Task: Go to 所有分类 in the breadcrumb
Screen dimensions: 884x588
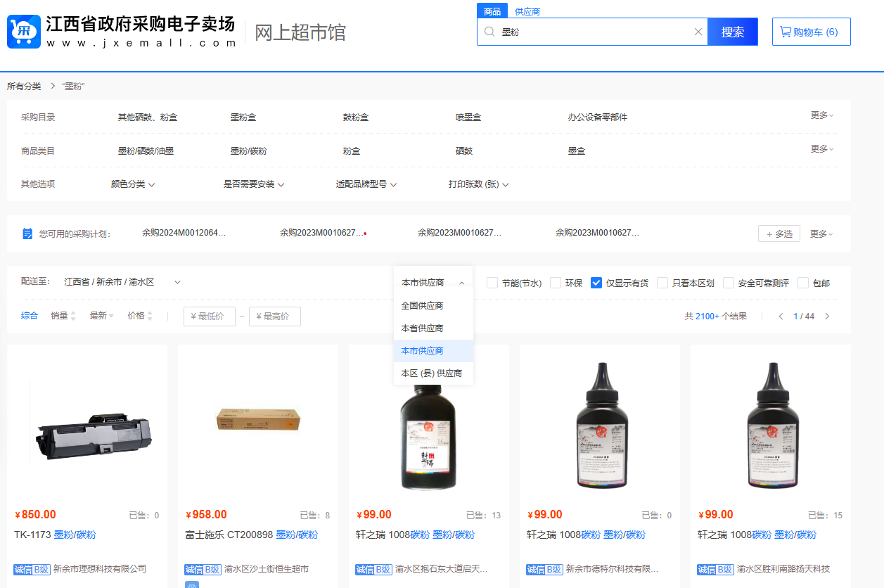Action: 24,87
